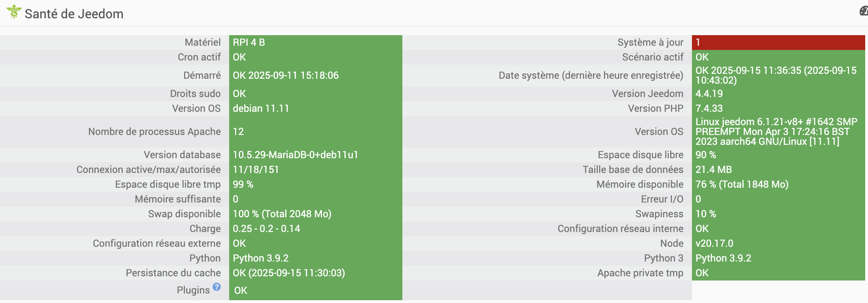Click the Version Jeedom value 4.4.19
Image resolution: width=868 pixels, height=303 pixels.
point(709,94)
